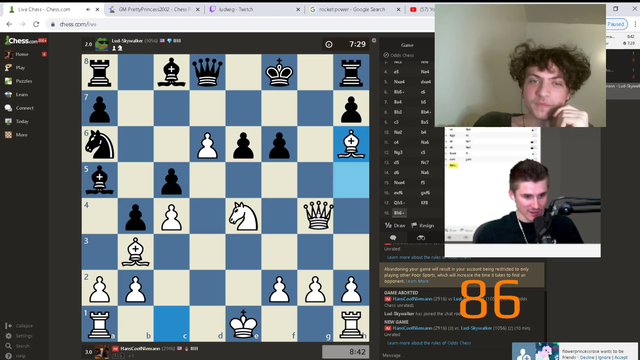Click HansCoolNiemann's avatar below the board
The height and width of the screenshot is (360, 640).
tap(102, 352)
